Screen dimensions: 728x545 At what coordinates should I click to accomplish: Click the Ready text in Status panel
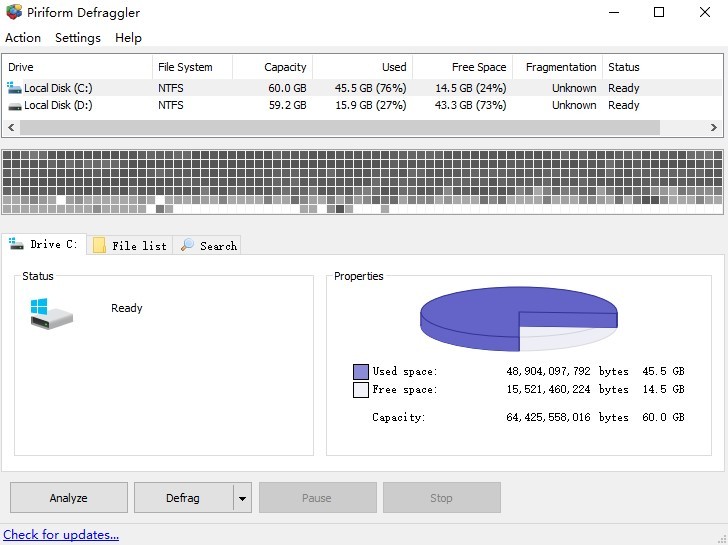point(127,308)
